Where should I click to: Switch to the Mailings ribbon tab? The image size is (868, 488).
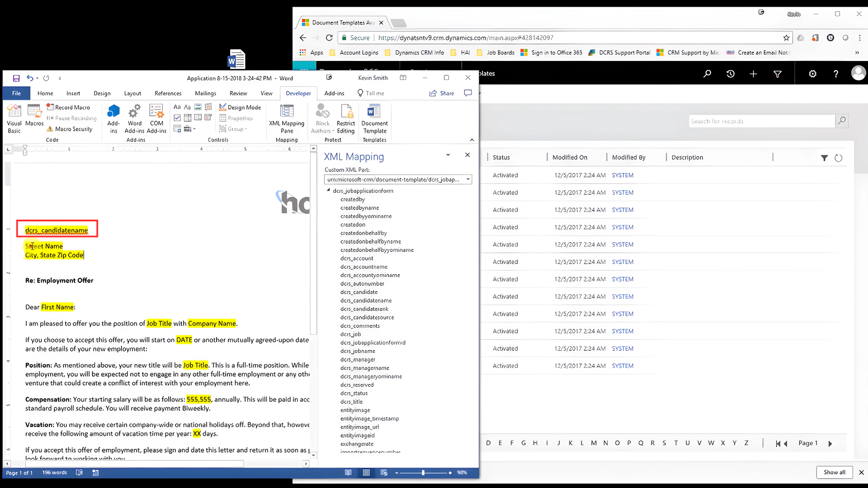tap(206, 93)
